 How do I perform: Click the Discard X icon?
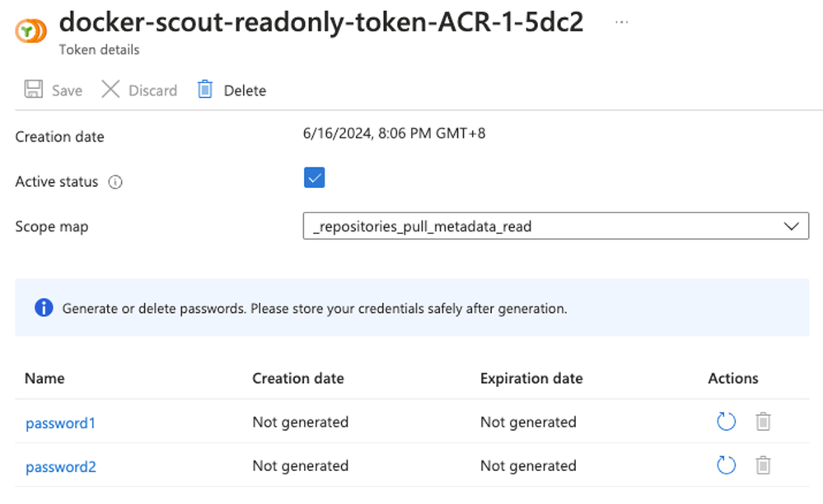(x=110, y=90)
